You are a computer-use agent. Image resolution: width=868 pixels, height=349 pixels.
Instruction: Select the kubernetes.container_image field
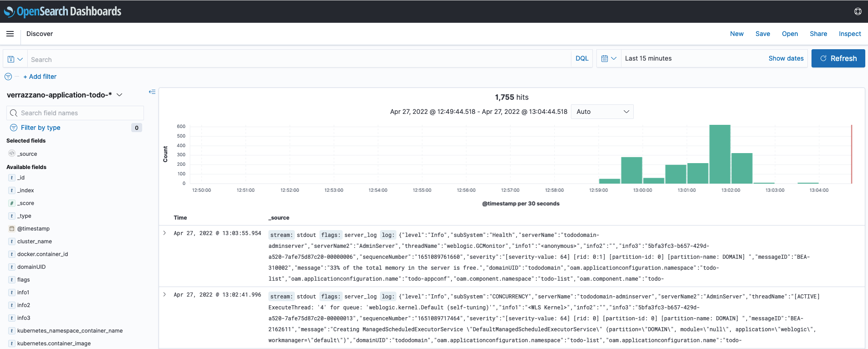click(54, 344)
